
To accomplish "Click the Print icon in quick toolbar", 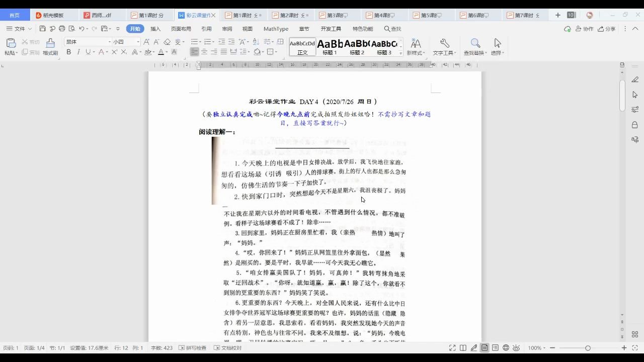I will (x=62, y=29).
